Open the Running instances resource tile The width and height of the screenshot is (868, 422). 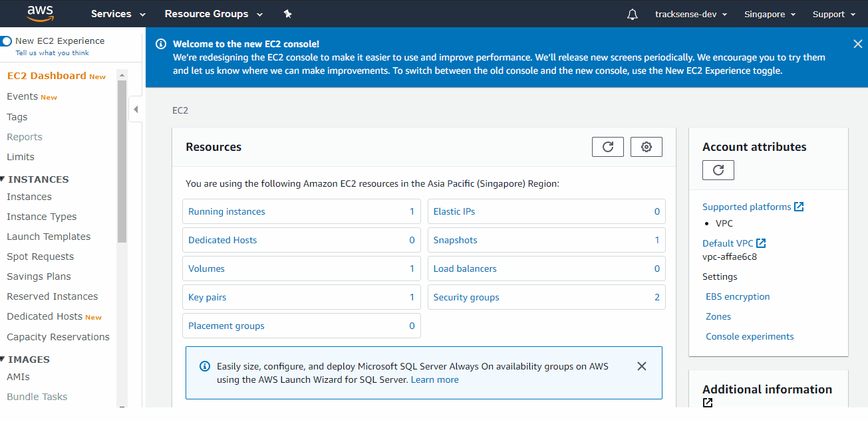(301, 211)
